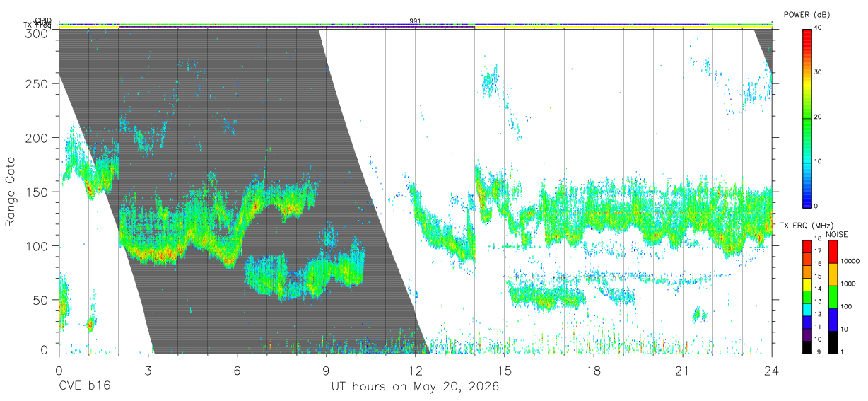This screenshot has height=401, width=868.
Task: Click the 20 label on power scale
Action: click(819, 117)
